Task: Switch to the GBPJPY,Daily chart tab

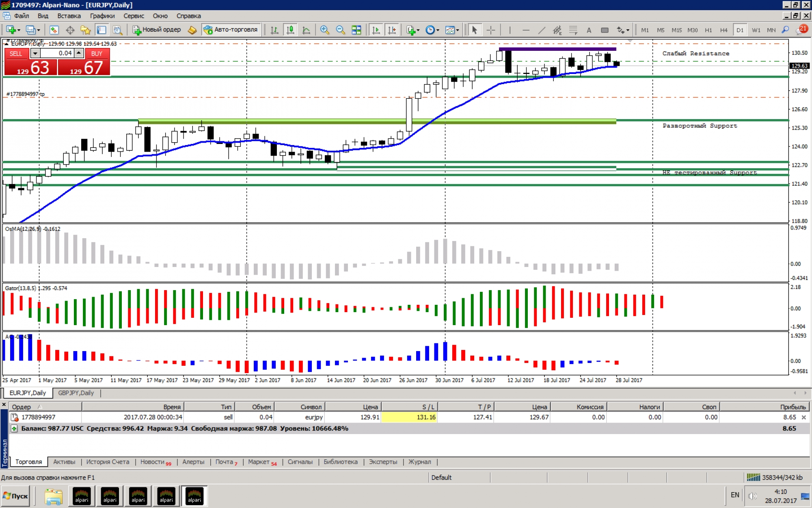Action: click(76, 393)
